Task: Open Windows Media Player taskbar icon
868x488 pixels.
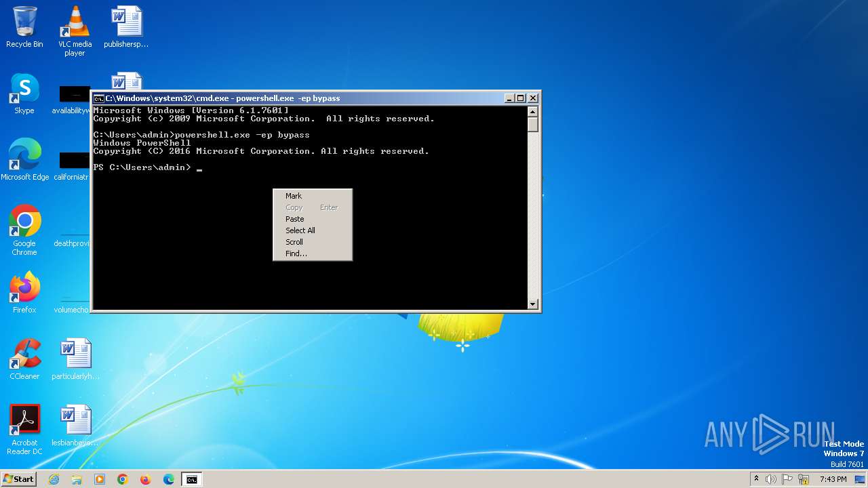Action: click(x=100, y=479)
